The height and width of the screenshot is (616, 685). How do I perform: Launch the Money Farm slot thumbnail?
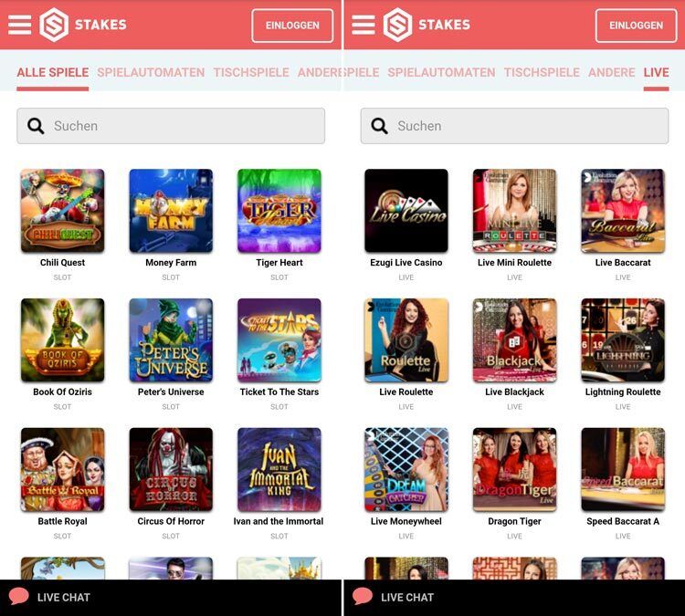click(171, 211)
